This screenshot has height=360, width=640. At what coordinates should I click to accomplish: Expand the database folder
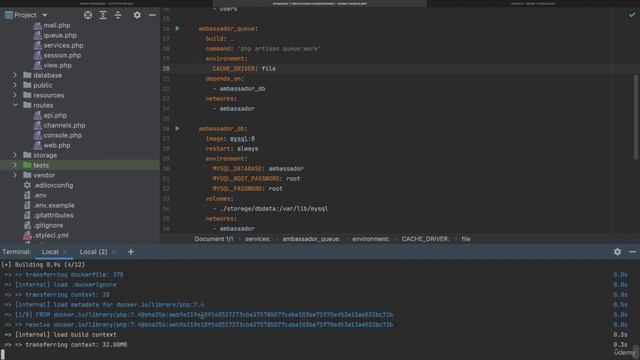(x=15, y=75)
